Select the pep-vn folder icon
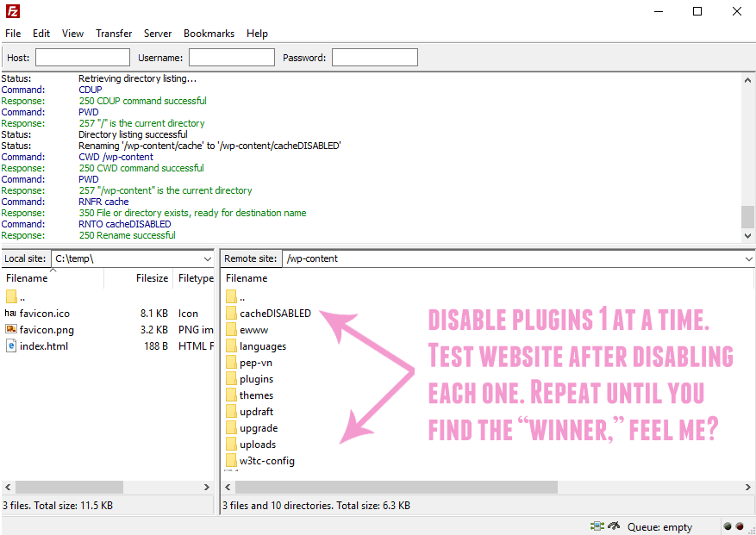Image resolution: width=756 pixels, height=535 pixels. click(x=231, y=363)
